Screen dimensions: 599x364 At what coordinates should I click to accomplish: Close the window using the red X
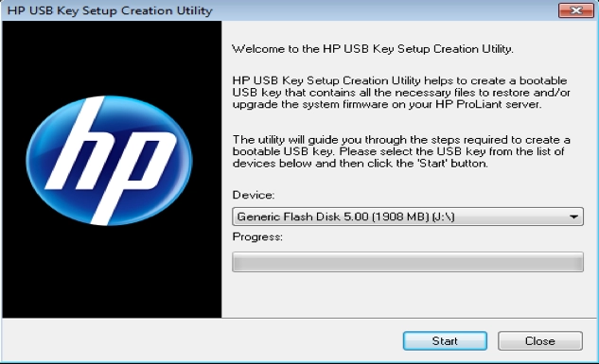pos(576,10)
